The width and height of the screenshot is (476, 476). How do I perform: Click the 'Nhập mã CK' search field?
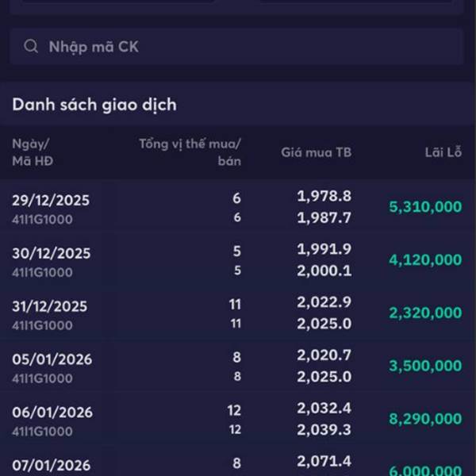point(238,47)
